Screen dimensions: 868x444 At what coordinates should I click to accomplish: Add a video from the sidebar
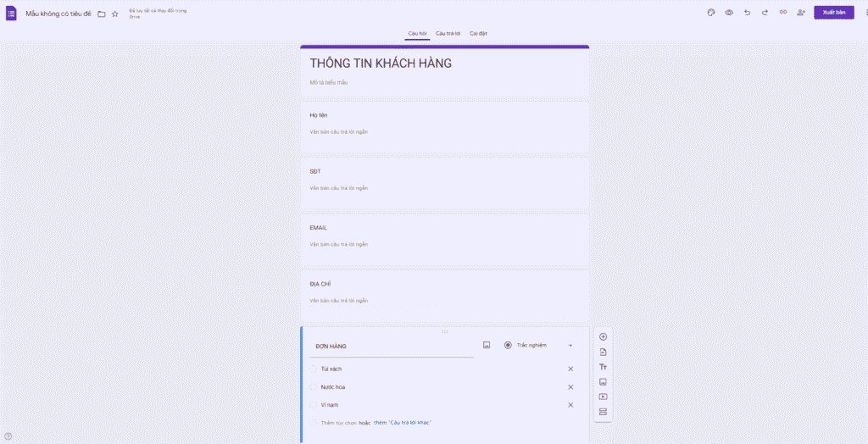(x=604, y=397)
